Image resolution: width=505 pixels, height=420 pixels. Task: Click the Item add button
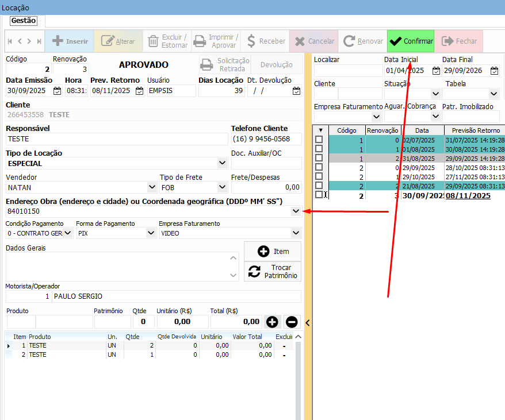(273, 251)
